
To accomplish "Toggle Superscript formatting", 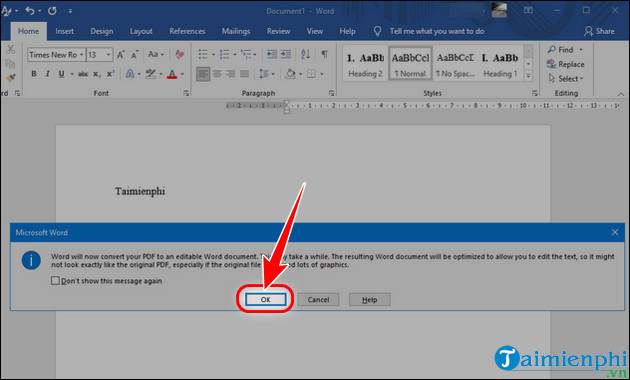I will pos(110,74).
